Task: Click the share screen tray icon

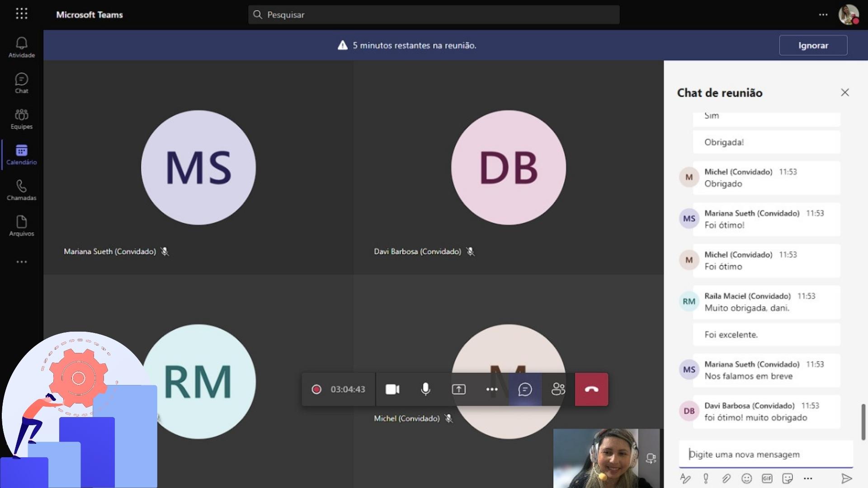Action: tap(458, 389)
